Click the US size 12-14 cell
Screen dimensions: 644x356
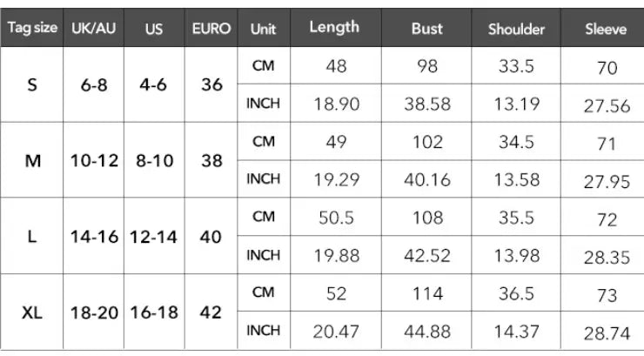(154, 237)
